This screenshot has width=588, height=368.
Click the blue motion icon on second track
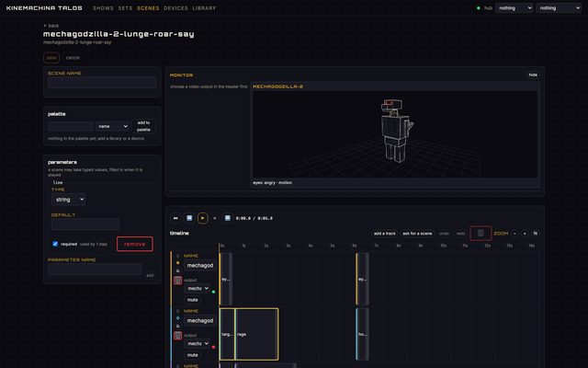(x=177, y=318)
